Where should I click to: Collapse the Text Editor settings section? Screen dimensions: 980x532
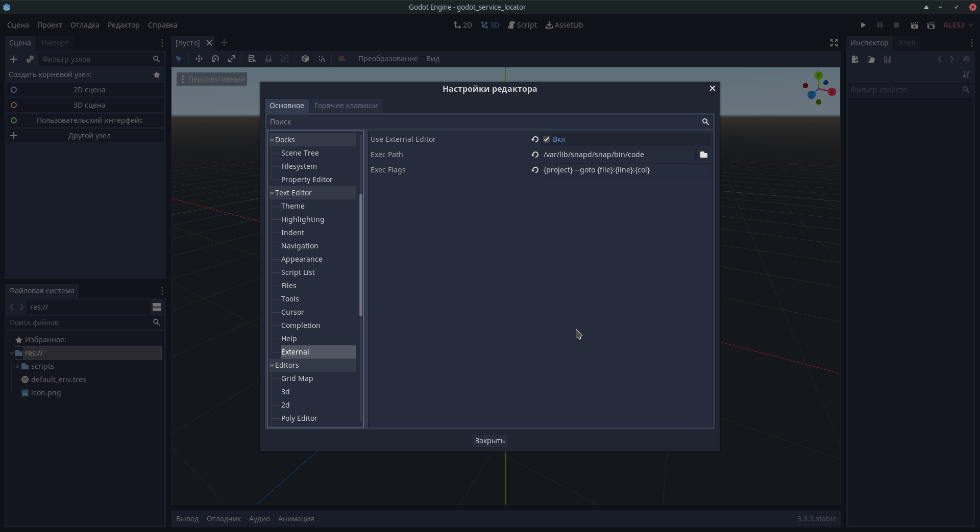coord(273,193)
